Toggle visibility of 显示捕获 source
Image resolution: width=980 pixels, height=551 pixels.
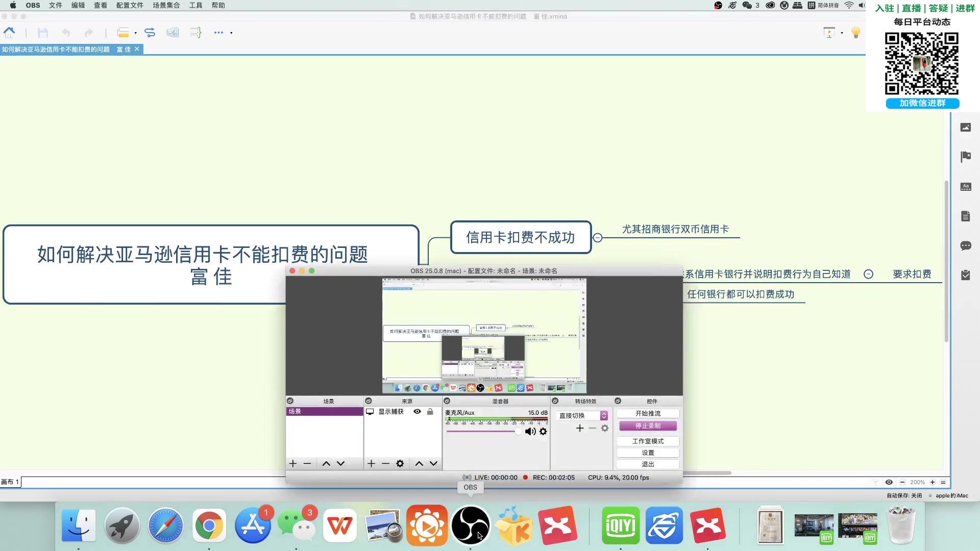point(417,411)
